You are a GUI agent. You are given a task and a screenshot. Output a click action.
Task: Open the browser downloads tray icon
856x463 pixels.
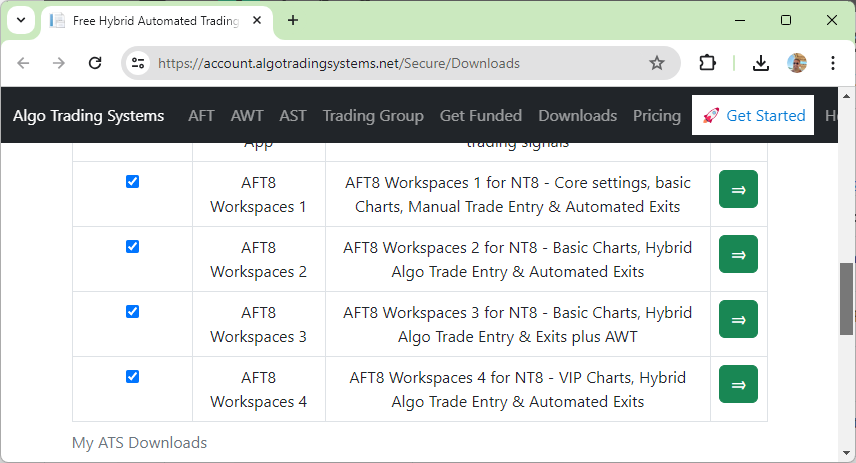(760, 63)
